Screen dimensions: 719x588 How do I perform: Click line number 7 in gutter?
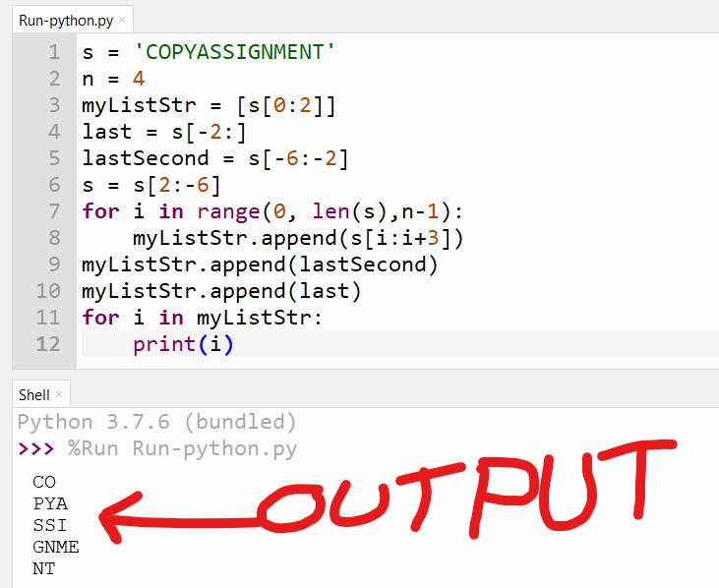(54, 211)
